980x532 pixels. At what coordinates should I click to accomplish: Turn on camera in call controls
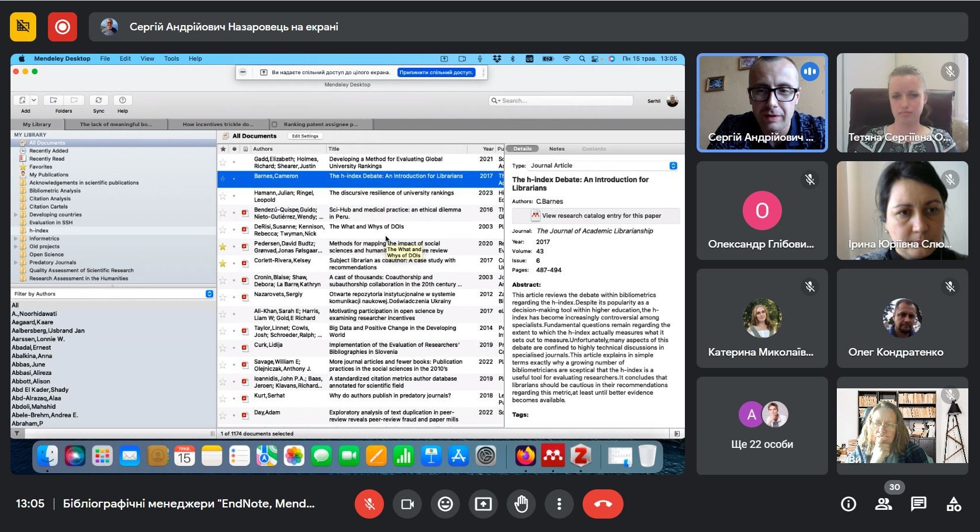pyautogui.click(x=407, y=504)
